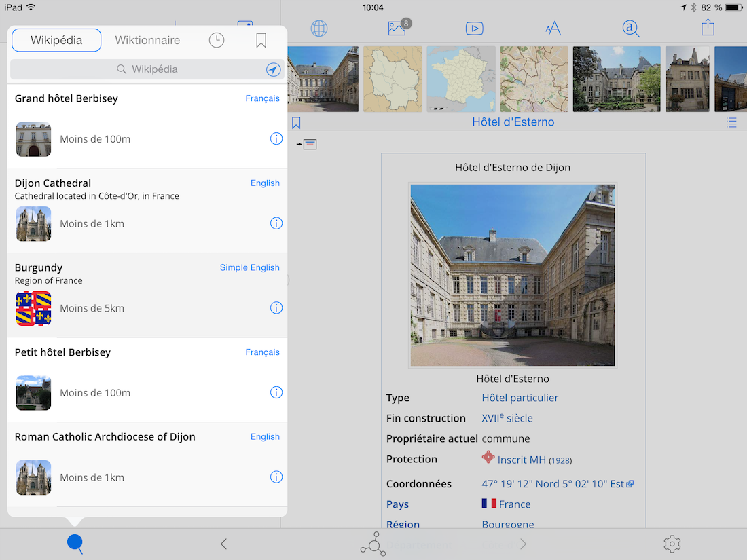Tap the battery indicator in status bar
The image size is (747, 560).
click(733, 7)
